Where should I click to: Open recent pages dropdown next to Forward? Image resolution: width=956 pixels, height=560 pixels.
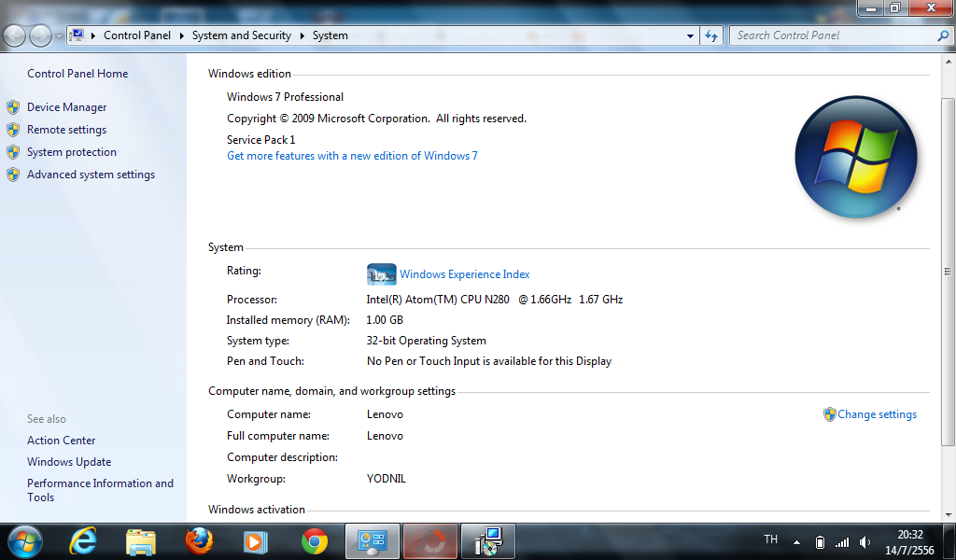click(59, 36)
